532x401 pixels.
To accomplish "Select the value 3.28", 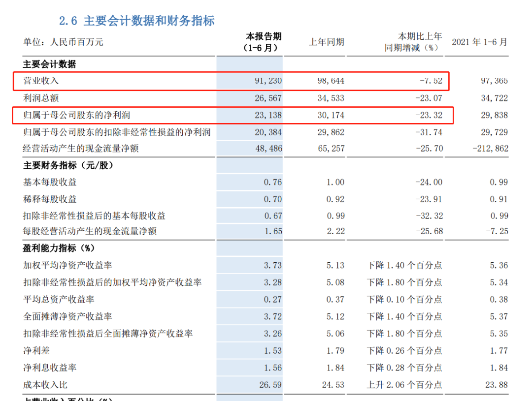I will 273,282.
